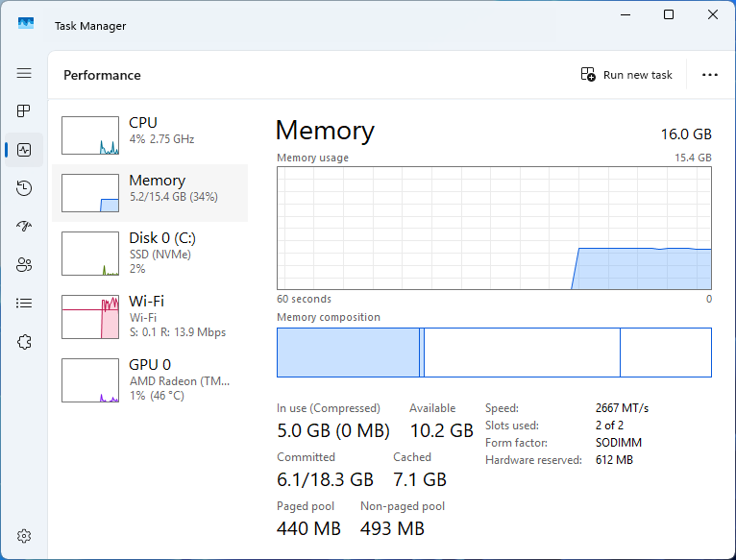The height and width of the screenshot is (560, 736).
Task: Select the CPU performance item
Action: point(149,135)
